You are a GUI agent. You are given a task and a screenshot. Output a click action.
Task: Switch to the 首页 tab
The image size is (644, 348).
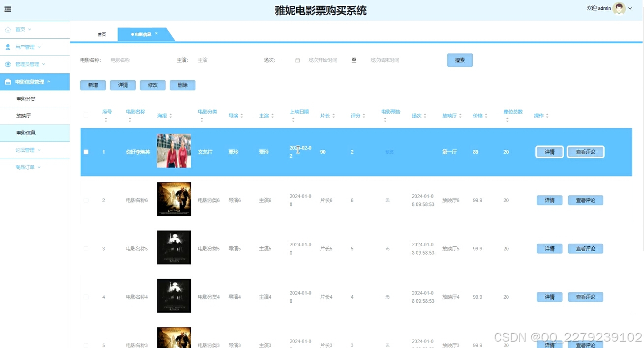click(x=102, y=34)
